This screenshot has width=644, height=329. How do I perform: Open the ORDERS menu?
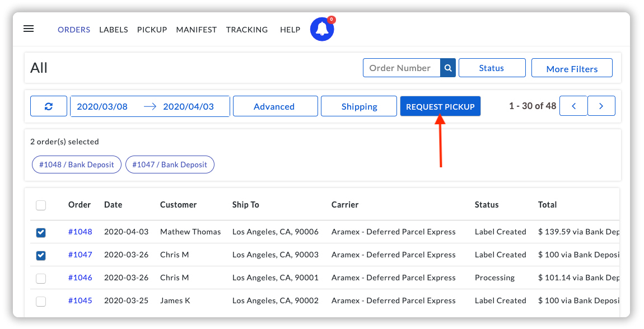click(74, 30)
